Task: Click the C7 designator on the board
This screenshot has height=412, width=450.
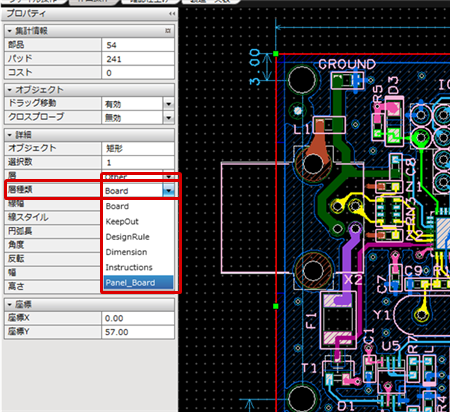Action: 382,284
